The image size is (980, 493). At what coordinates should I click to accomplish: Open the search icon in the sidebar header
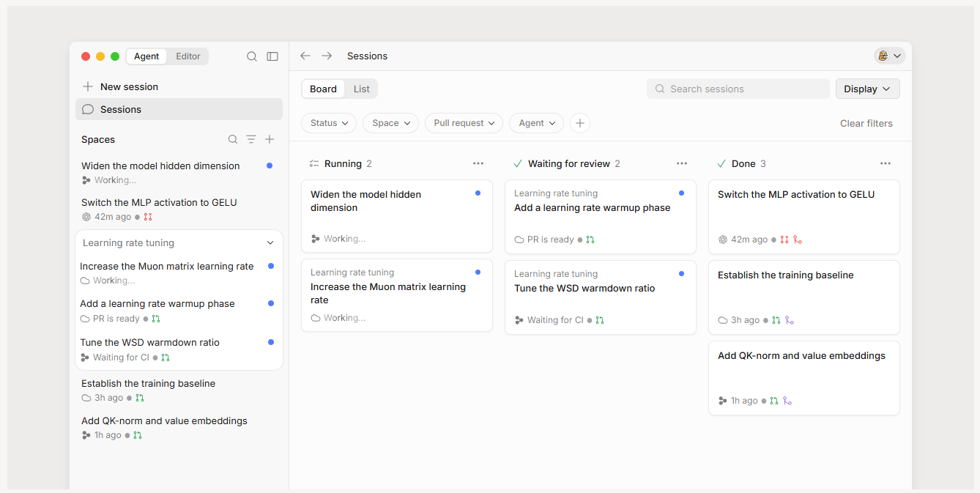coord(252,56)
